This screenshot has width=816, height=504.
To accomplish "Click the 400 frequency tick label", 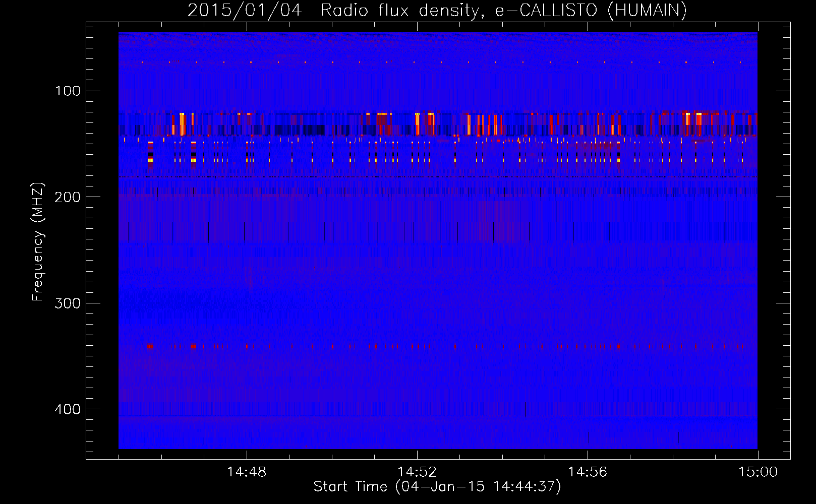I will click(x=68, y=409).
